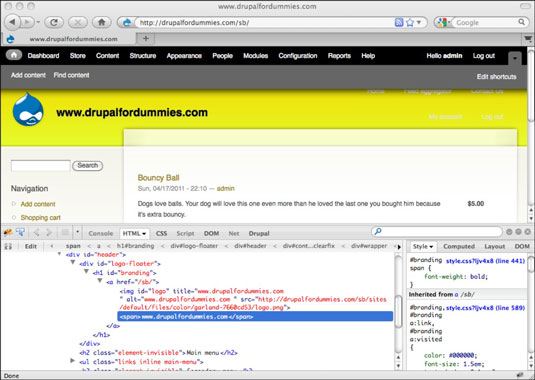Open Firebug in a detached window

coord(518,232)
